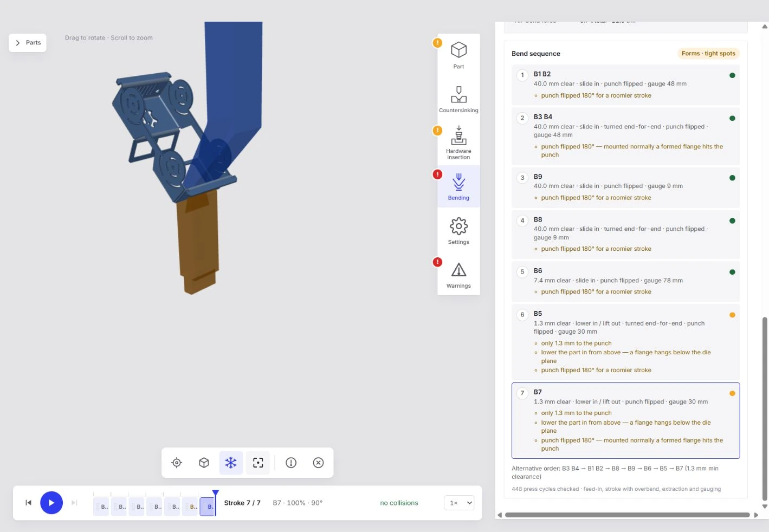Open the Part stage tab

click(x=458, y=56)
